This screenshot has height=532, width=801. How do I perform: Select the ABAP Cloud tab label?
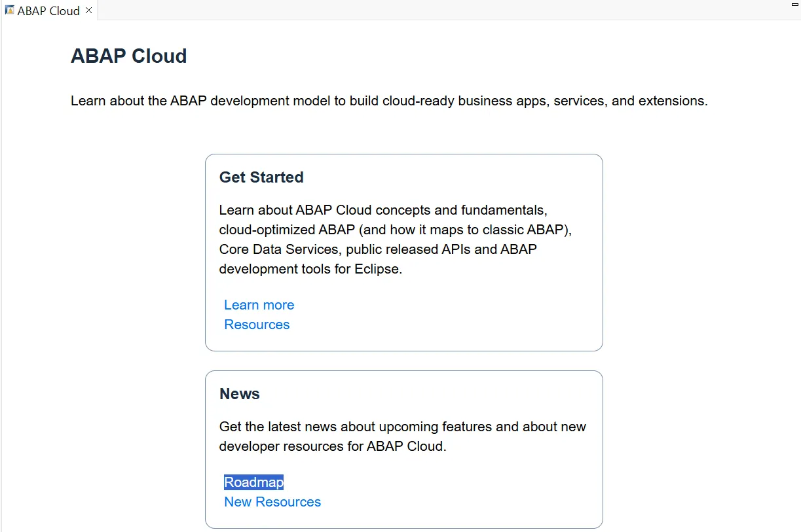[48, 10]
